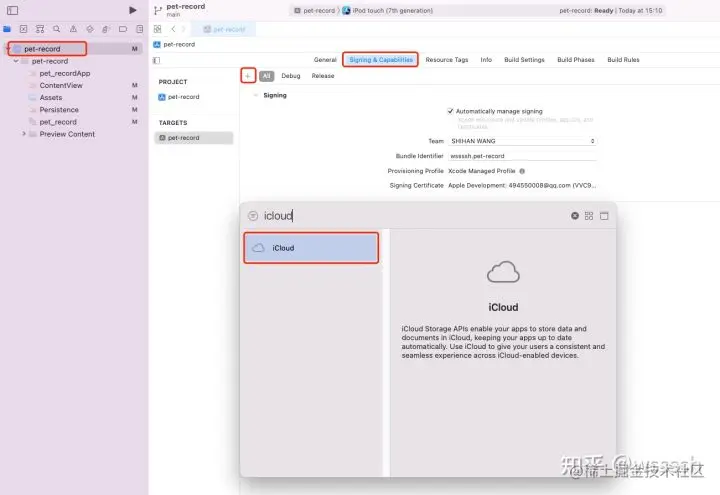Clear the icloud search text

pos(574,216)
